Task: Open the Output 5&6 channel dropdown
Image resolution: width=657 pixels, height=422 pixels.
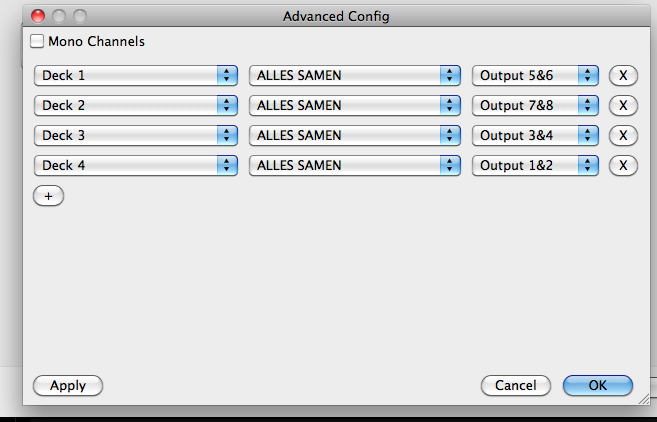Action: (x=535, y=75)
